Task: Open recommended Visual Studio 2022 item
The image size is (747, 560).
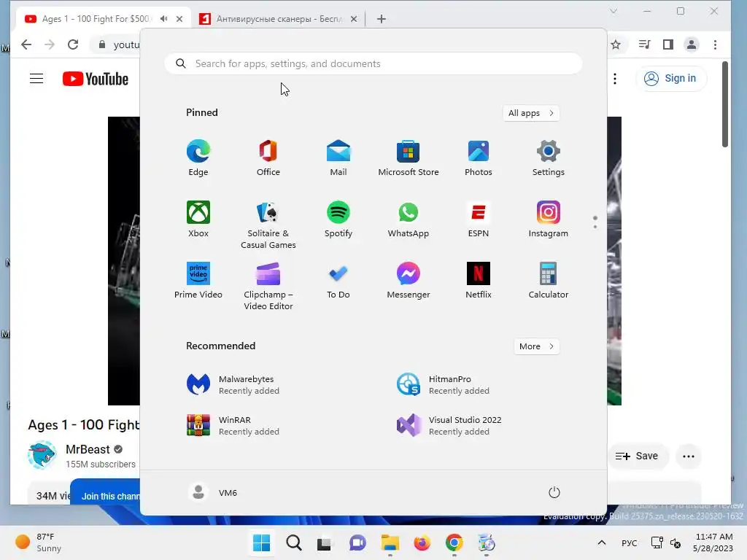Action: (449, 425)
